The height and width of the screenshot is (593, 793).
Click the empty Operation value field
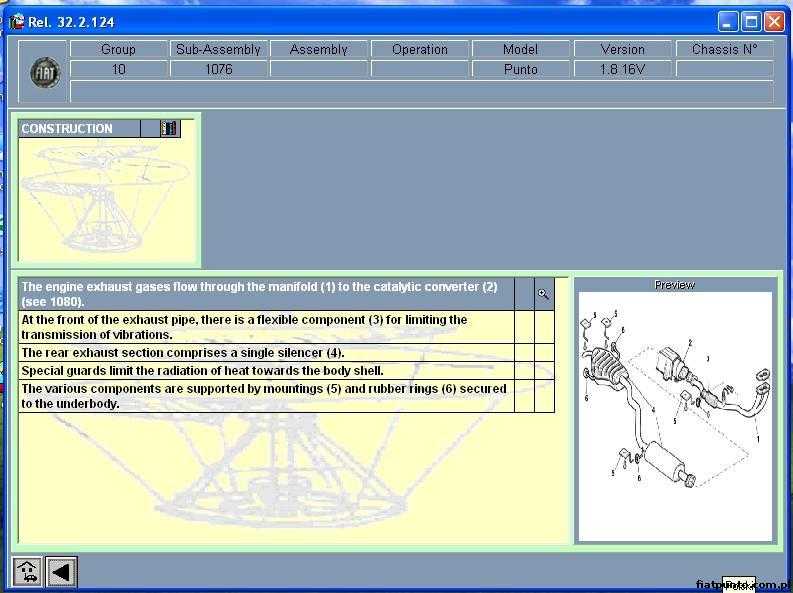click(420, 69)
